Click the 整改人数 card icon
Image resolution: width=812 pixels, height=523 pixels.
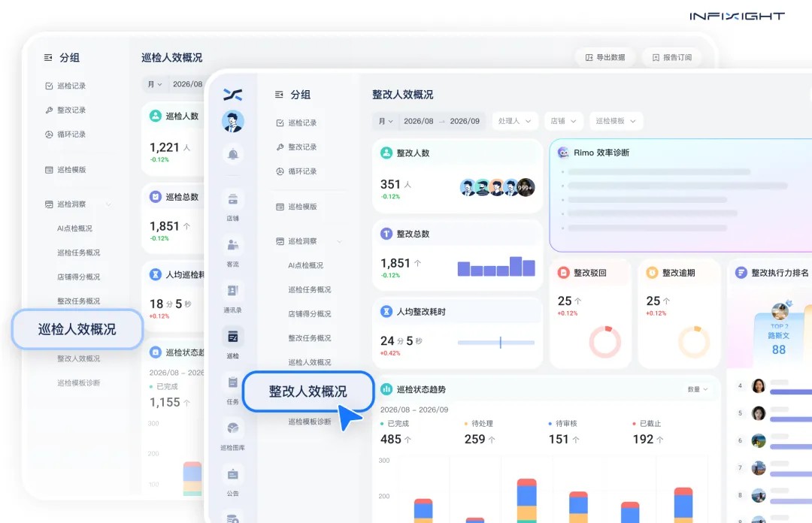coord(386,153)
